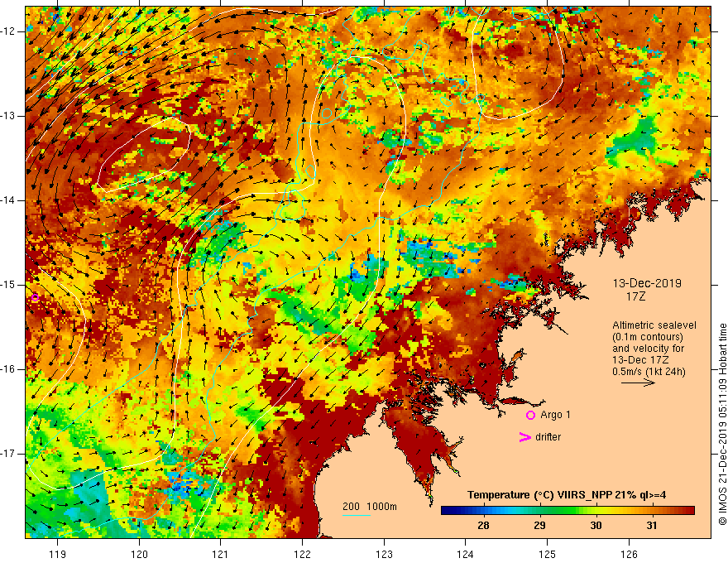Click the longitude label 121
This screenshot has width=728, height=563.
tap(221, 554)
